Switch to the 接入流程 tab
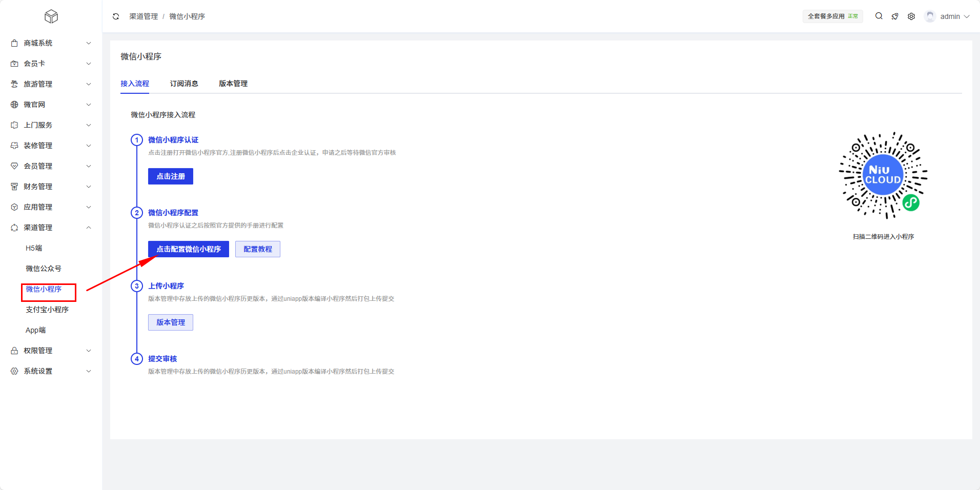Screen dimensions: 980x490 pyautogui.click(x=135, y=84)
